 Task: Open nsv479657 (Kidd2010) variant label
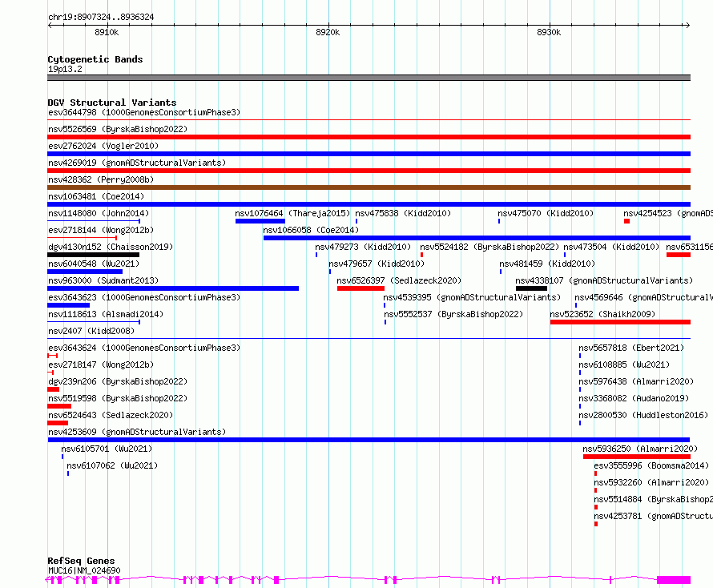(x=377, y=264)
